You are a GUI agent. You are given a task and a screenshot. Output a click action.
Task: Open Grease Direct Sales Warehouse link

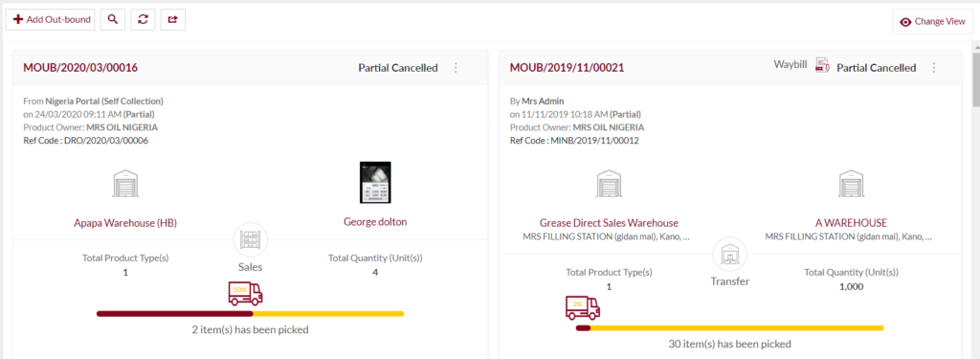pyautogui.click(x=609, y=223)
